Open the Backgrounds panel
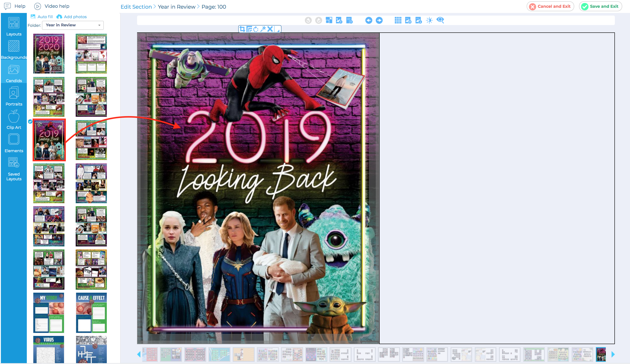The image size is (630, 364). point(14,50)
